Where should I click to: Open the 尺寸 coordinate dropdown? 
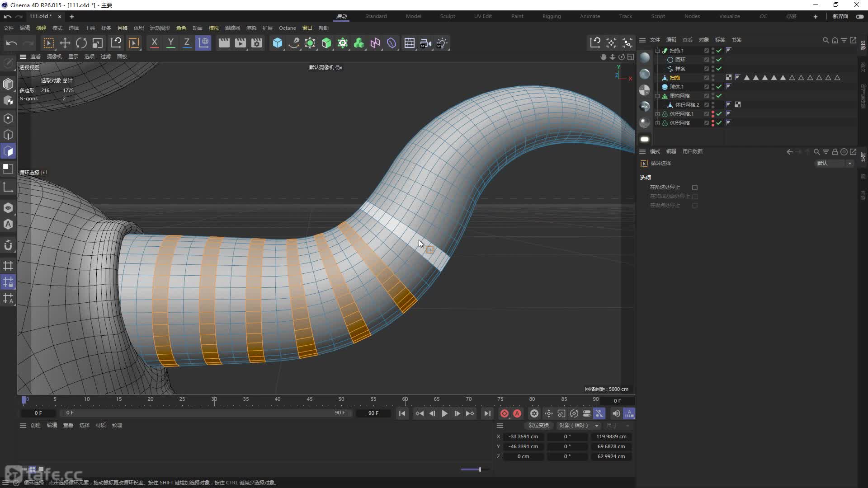pos(618,425)
